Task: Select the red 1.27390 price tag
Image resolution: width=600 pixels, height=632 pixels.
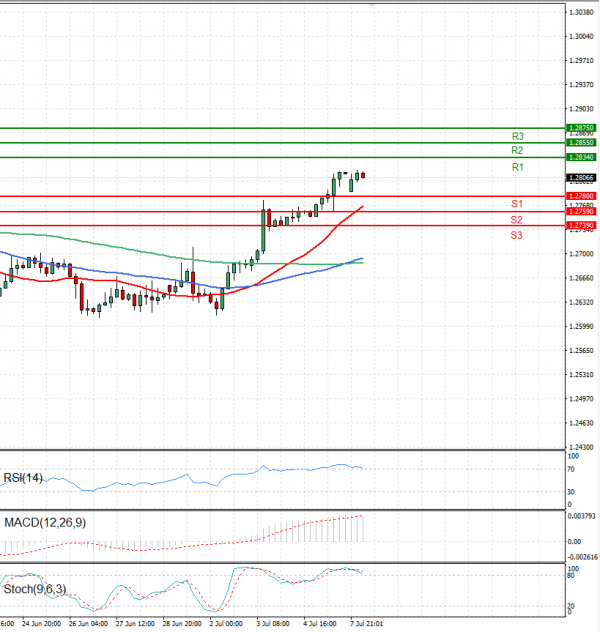Action: tap(581, 226)
